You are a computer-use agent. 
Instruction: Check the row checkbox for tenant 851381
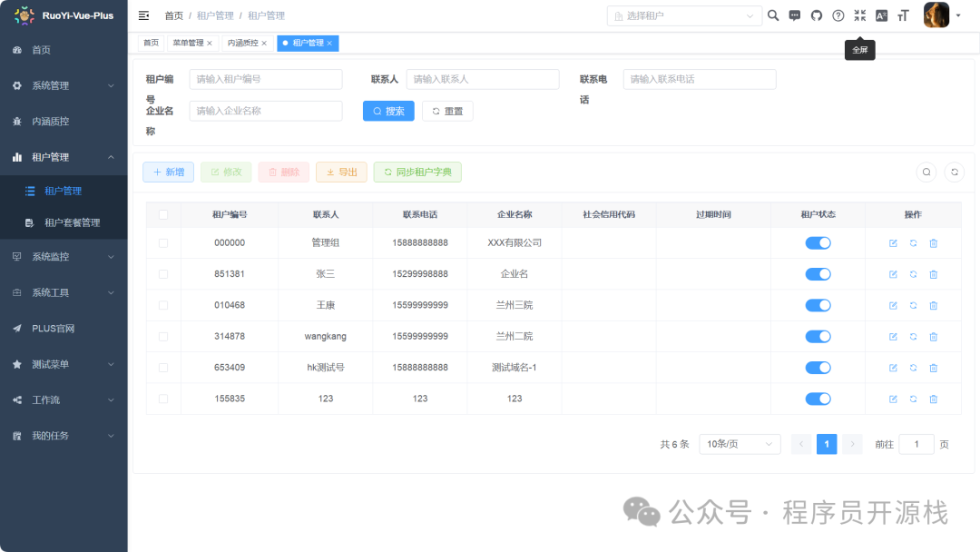click(163, 274)
